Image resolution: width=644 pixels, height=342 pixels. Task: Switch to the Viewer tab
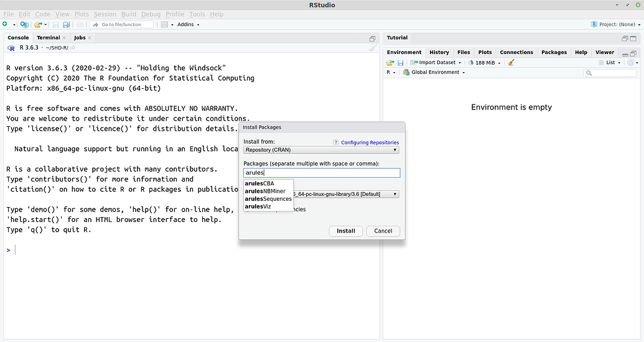tap(605, 52)
